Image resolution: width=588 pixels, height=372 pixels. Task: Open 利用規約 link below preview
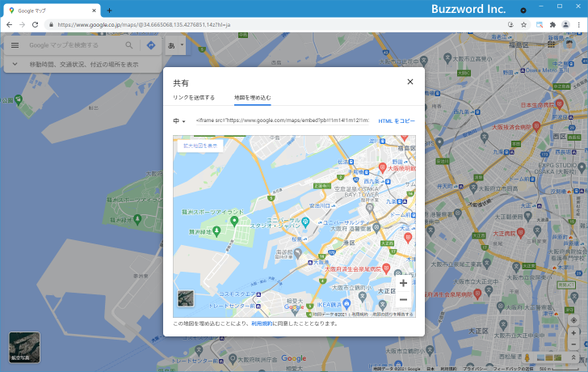tap(262, 323)
